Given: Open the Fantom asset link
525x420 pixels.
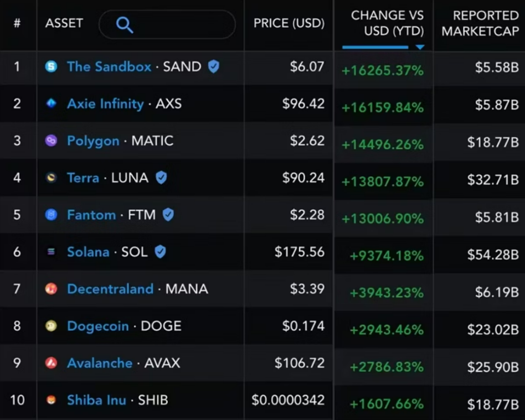Looking at the screenshot, I should coord(91,215).
